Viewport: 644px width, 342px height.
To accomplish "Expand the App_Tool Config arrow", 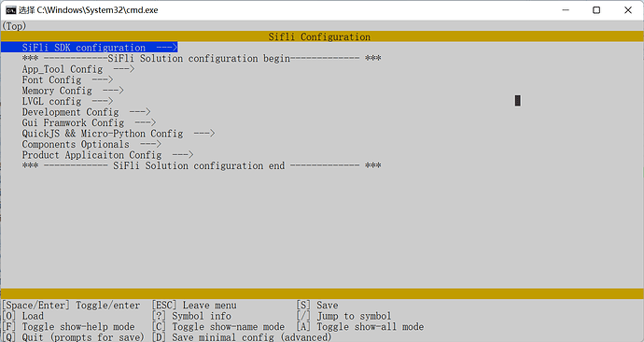I will [x=123, y=69].
